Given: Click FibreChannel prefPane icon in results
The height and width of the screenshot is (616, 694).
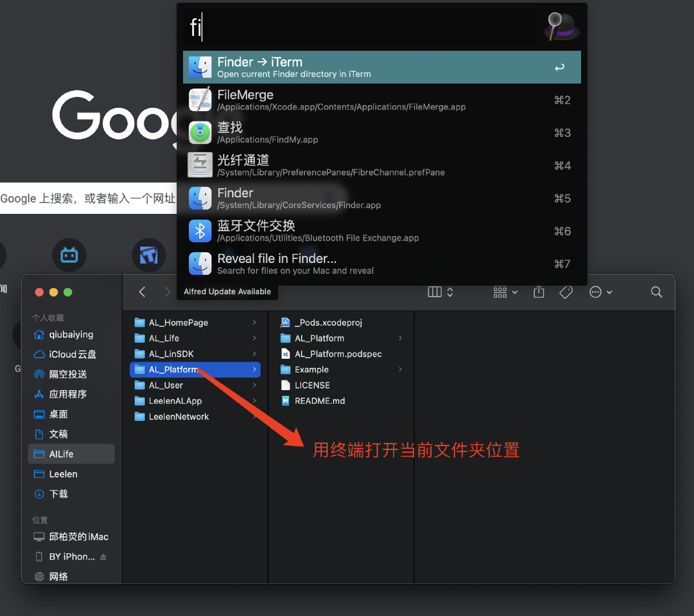Looking at the screenshot, I should click(200, 165).
